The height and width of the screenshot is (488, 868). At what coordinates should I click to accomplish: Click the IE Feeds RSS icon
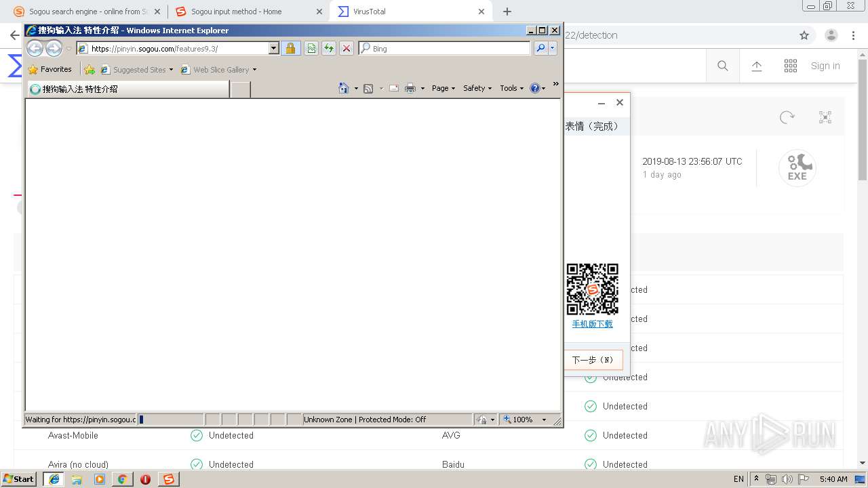click(x=368, y=88)
